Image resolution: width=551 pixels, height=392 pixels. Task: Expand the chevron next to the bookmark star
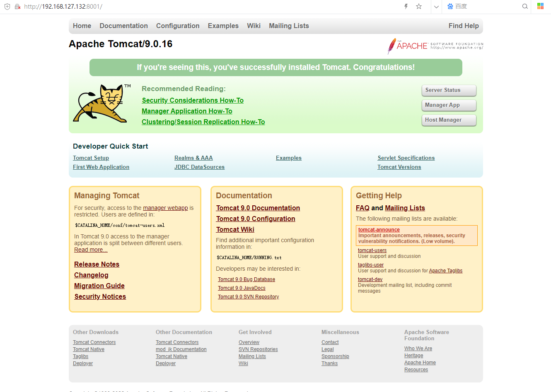tap(436, 7)
